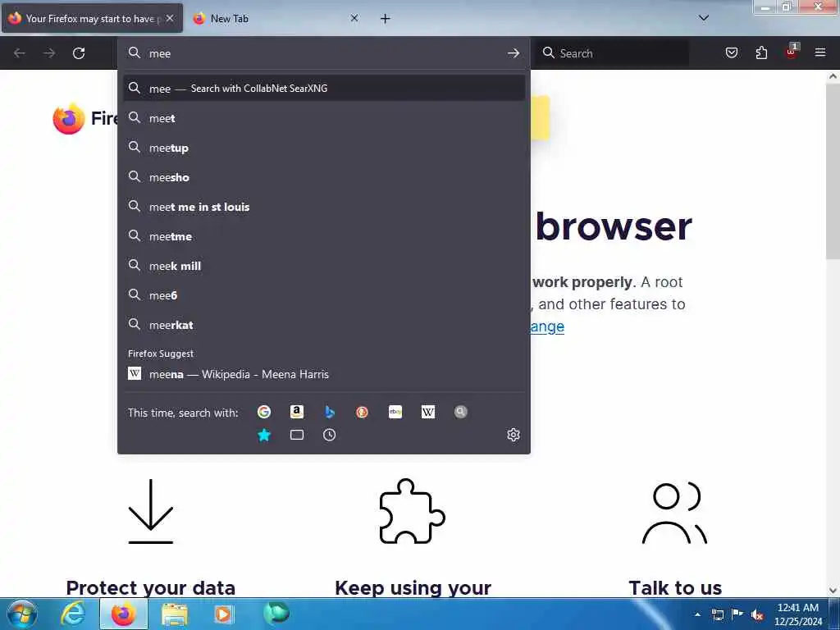Image resolution: width=840 pixels, height=630 pixels.
Task: Show hidden system tray icons
Action: click(x=697, y=614)
